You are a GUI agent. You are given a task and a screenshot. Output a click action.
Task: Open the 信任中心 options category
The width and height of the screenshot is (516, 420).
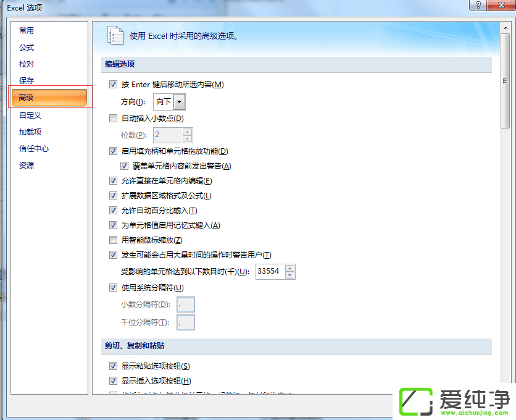pos(33,149)
